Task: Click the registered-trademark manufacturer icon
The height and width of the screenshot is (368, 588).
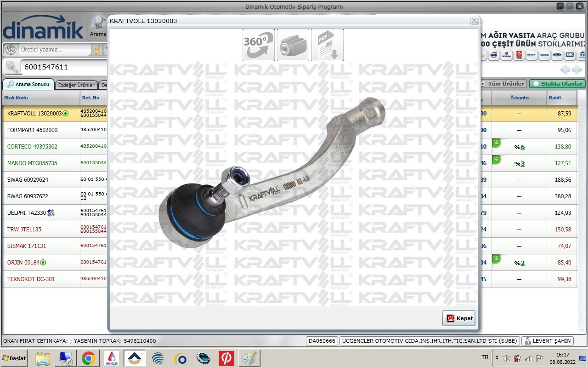Action: pyautogui.click(x=11, y=49)
